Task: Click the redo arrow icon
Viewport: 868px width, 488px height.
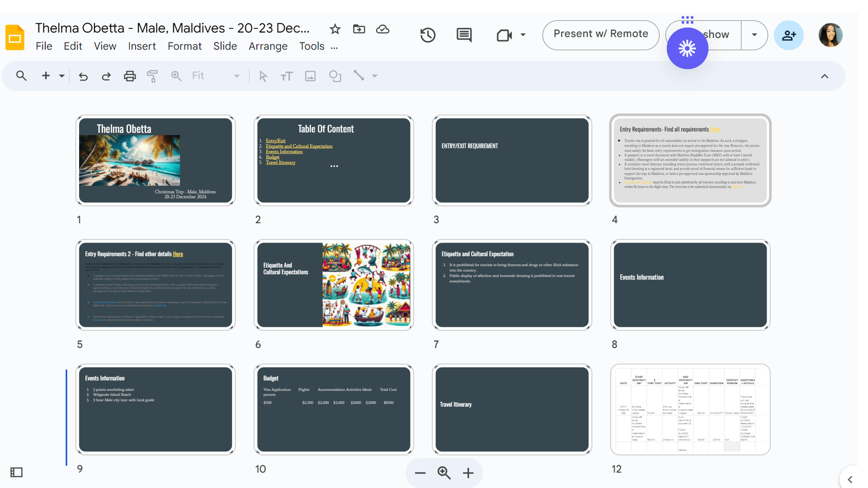Action: coord(106,76)
